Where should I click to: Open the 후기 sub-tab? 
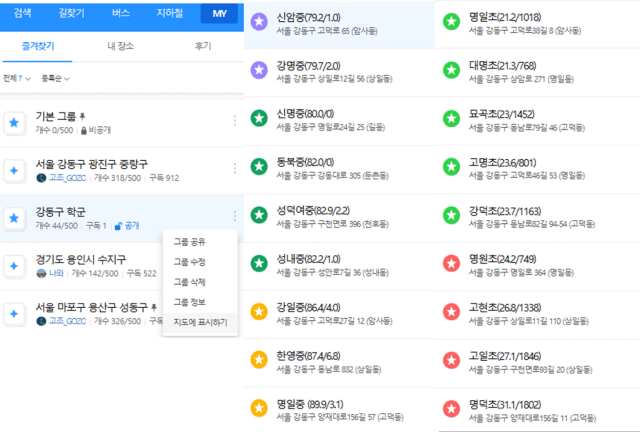pos(203,46)
